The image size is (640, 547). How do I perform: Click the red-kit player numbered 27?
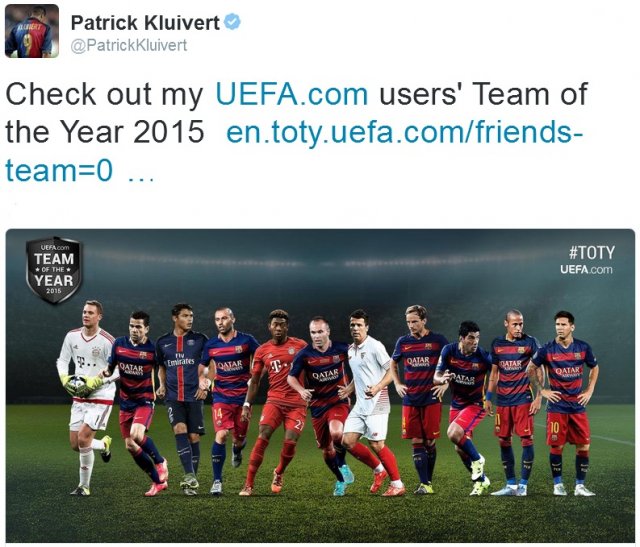[276, 402]
